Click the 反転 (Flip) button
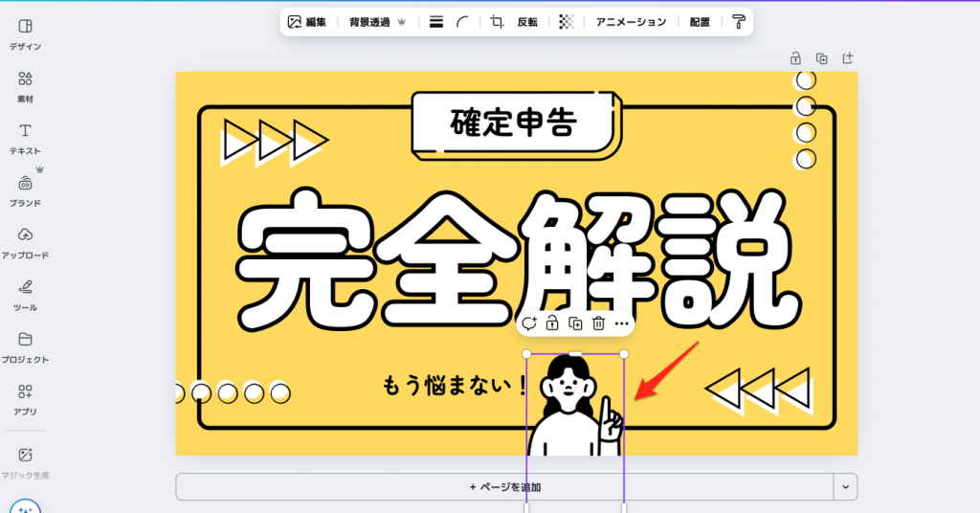This screenshot has width=980, height=513. tap(527, 21)
